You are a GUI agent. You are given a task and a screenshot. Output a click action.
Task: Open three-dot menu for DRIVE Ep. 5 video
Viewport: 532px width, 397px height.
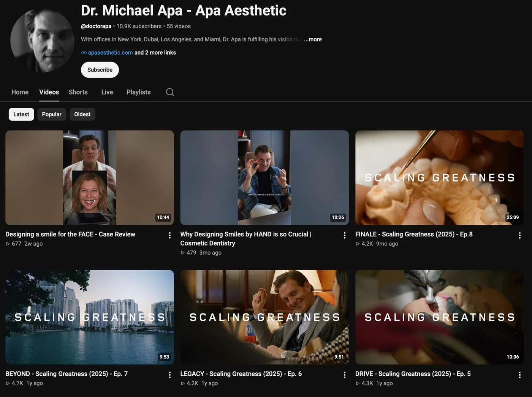pyautogui.click(x=519, y=375)
